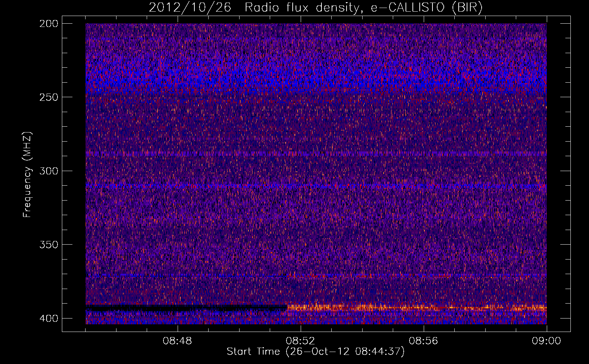589x364 pixels.
Task: Click the 200 frequency tick label
Action: [48, 24]
